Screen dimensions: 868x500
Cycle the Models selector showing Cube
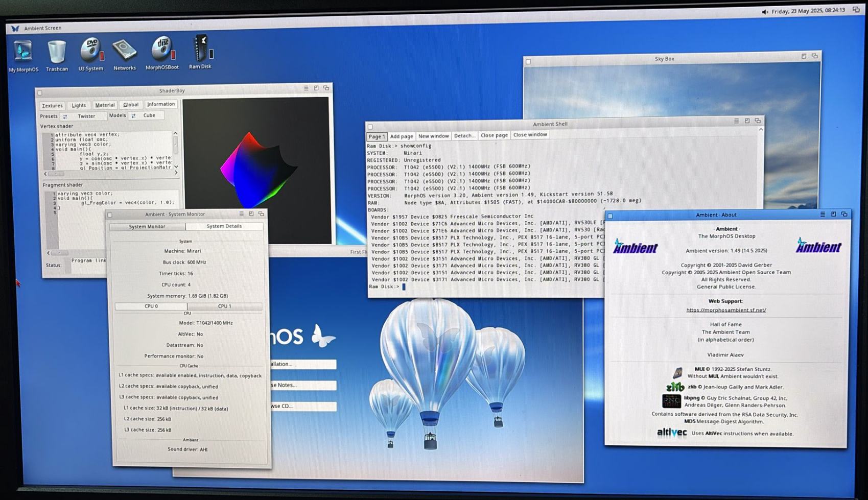[146, 115]
